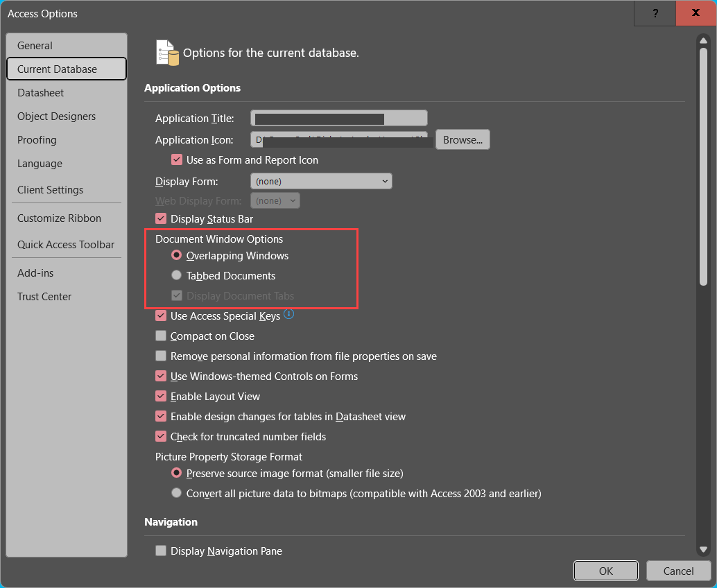Enable Remove personal information on save

[161, 356]
